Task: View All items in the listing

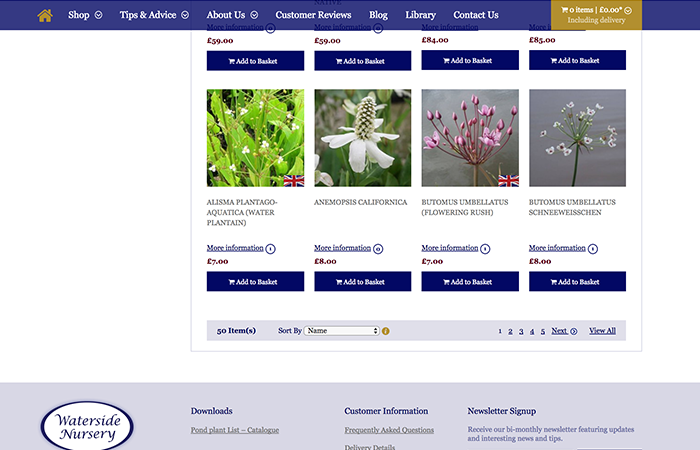Action: point(602,331)
